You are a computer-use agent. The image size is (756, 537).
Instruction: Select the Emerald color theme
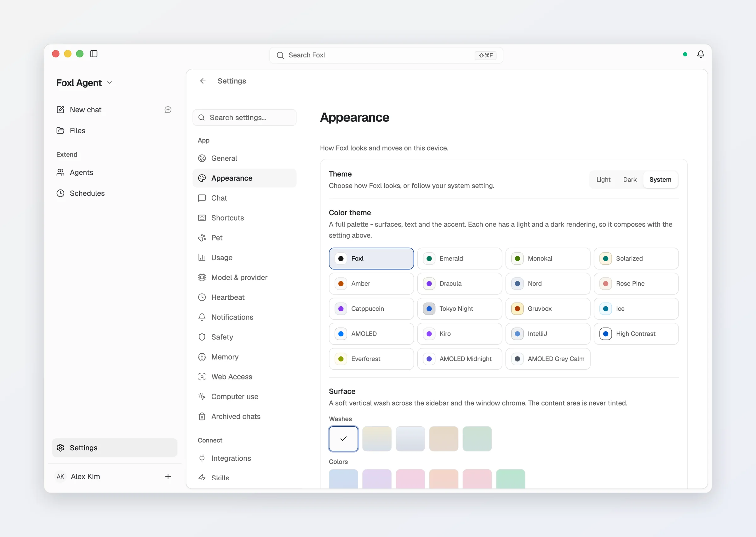tap(460, 259)
